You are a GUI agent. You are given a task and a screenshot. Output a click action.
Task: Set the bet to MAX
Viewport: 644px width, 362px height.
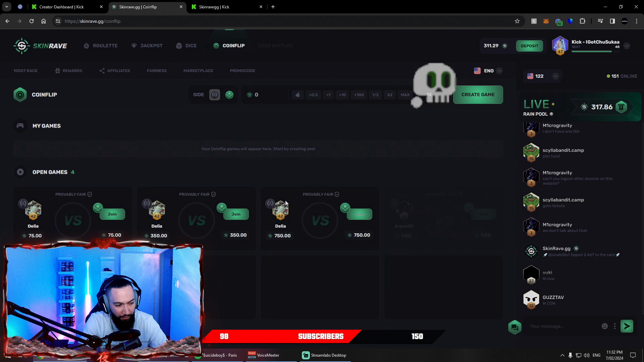(x=405, y=95)
